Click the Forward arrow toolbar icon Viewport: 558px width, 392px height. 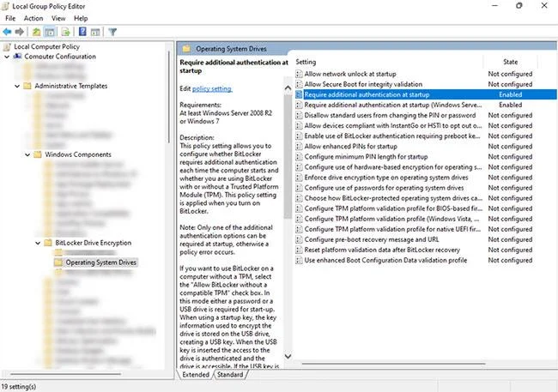click(x=20, y=32)
